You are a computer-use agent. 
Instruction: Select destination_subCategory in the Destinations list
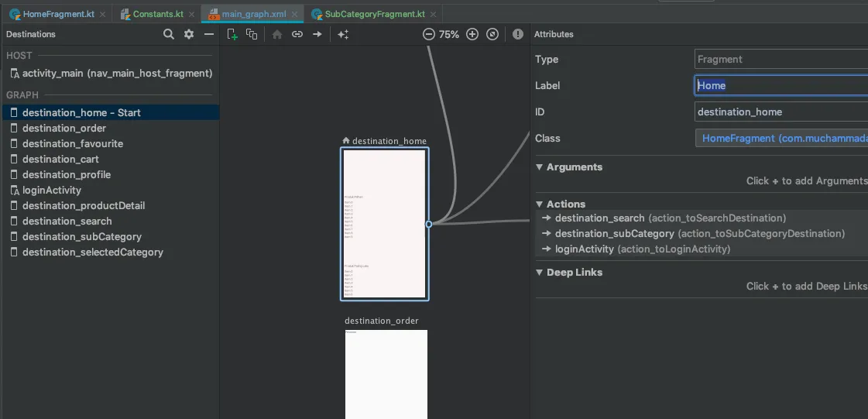click(111, 237)
